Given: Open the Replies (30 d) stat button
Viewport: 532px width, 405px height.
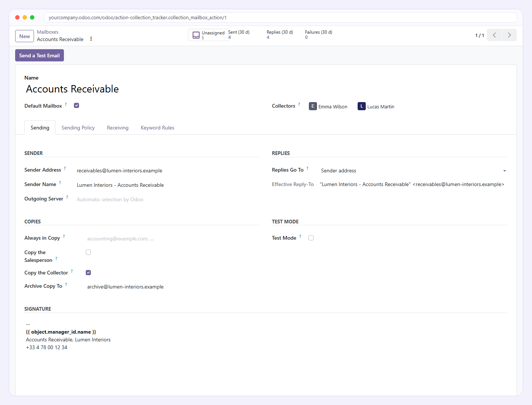Looking at the screenshot, I should (280, 35).
